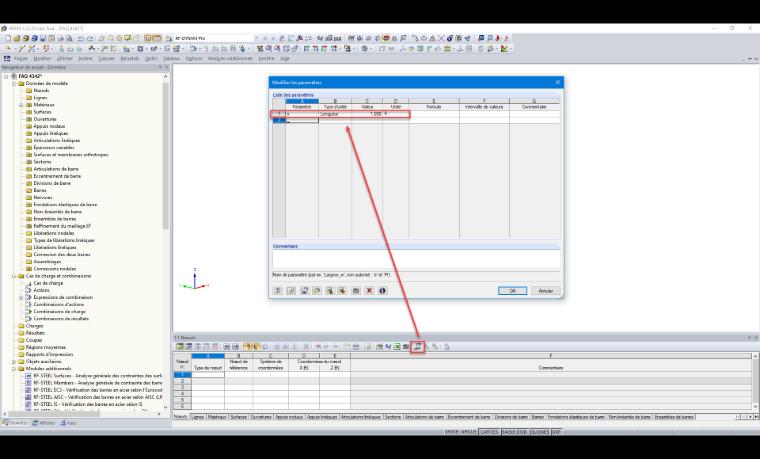Open the Aide menu
The image size is (760, 459).
pos(285,59)
